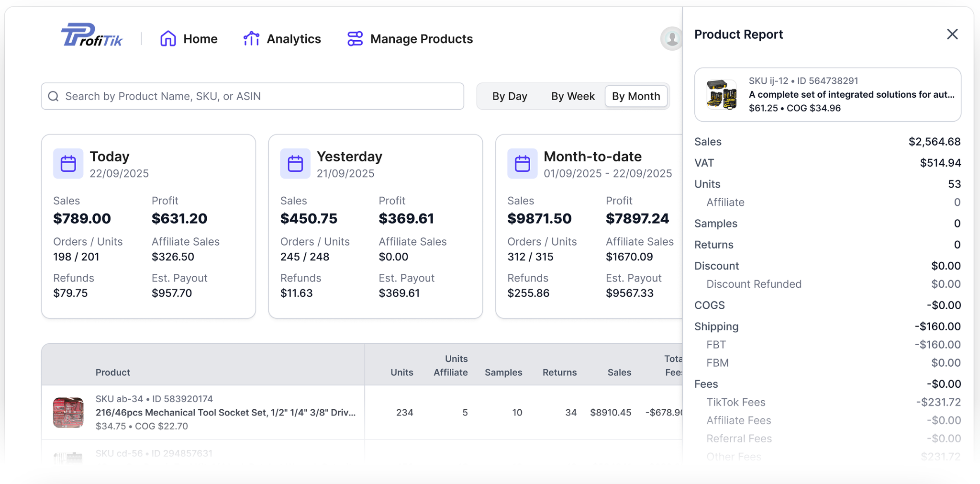Close the Product Report panel
Screen dimensions: 980x484
pyautogui.click(x=952, y=34)
